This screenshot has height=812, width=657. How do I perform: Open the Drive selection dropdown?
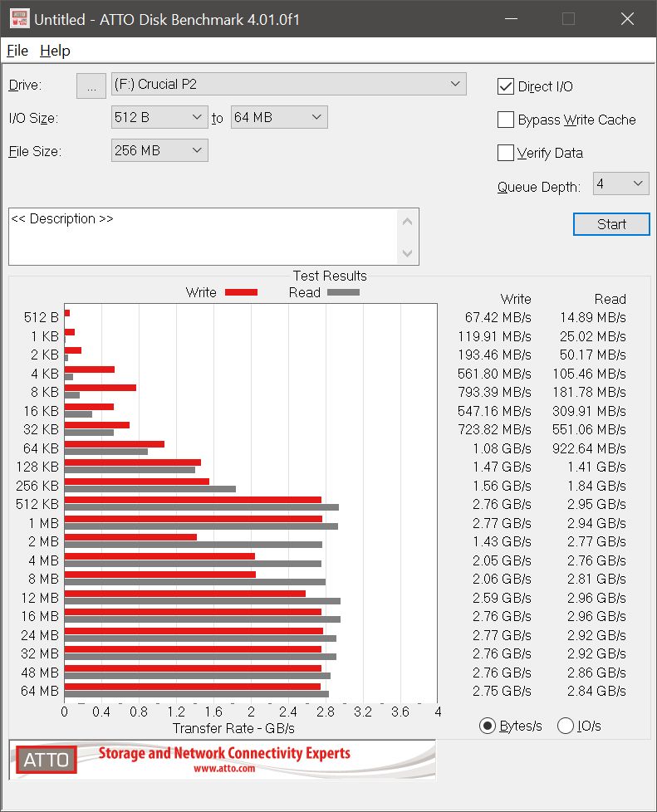[x=288, y=85]
